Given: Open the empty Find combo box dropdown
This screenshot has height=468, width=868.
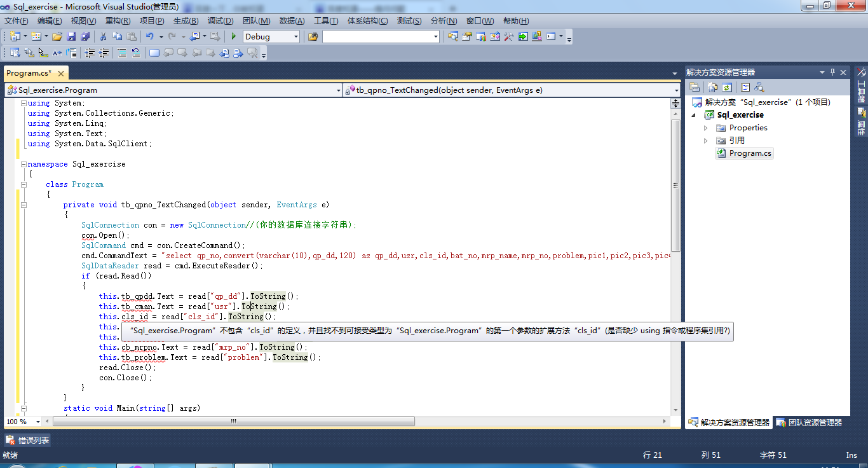Looking at the screenshot, I should (x=436, y=37).
